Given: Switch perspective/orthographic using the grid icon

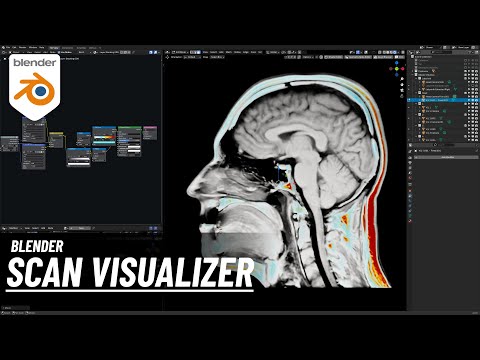Looking at the screenshot, I should [402, 96].
